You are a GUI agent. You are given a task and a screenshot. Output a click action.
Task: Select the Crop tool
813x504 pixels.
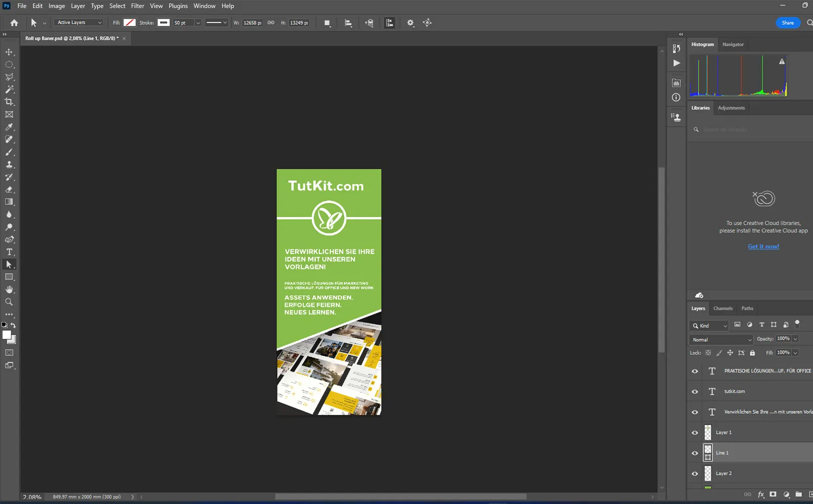pos(9,102)
